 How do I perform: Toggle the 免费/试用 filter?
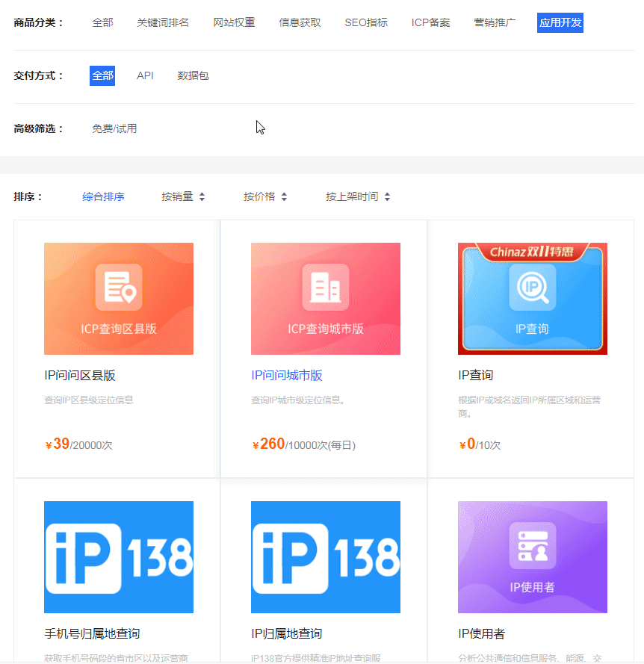point(114,128)
